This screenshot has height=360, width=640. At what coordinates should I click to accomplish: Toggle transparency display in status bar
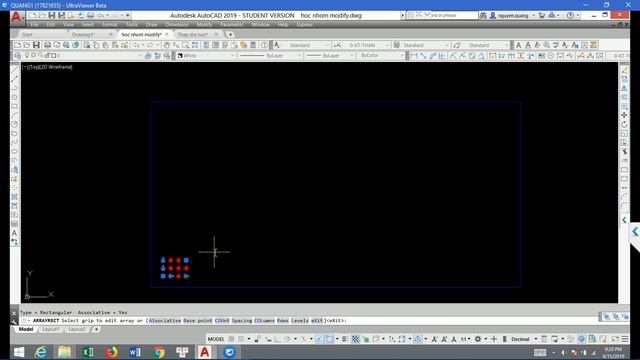356,339
